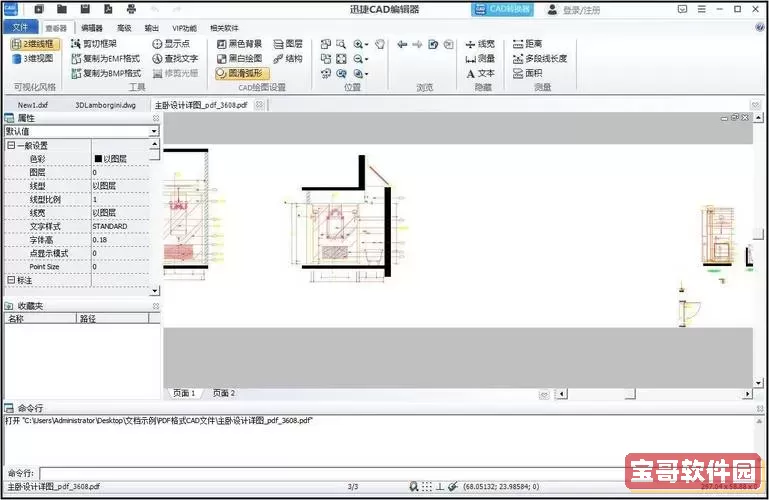This screenshot has height=500, width=769.
Task: Switch to the 输出 ribbon tab
Action: [152, 28]
